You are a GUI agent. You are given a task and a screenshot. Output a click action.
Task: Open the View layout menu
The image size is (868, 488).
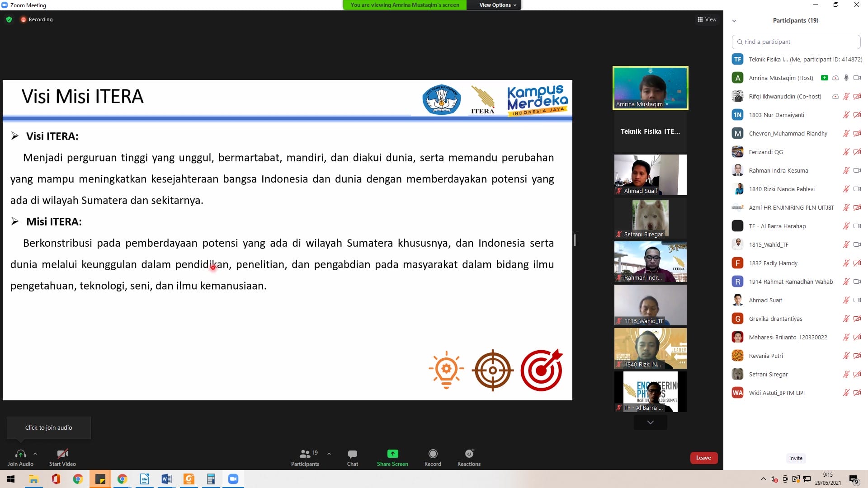point(707,19)
